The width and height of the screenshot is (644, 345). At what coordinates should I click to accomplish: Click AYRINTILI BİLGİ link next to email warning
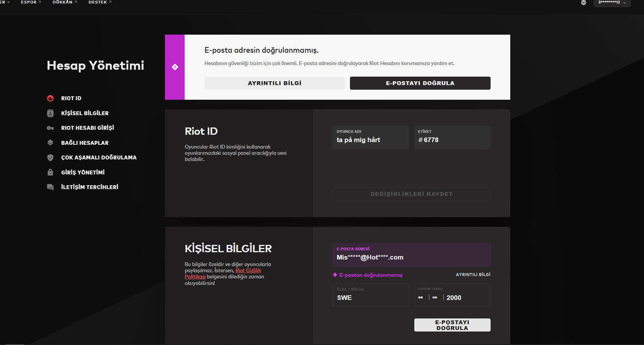(x=473, y=275)
